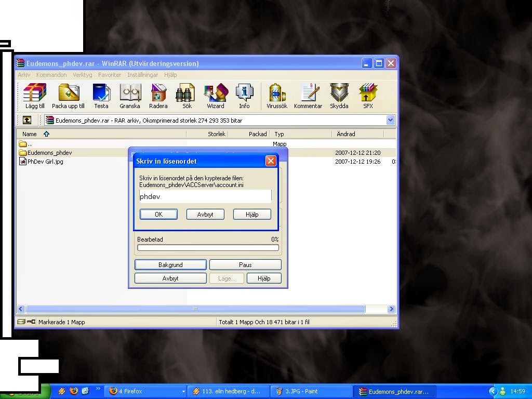Switch to 3.JPG - Paint taskbar item
532x399 pixels.
pos(312,391)
